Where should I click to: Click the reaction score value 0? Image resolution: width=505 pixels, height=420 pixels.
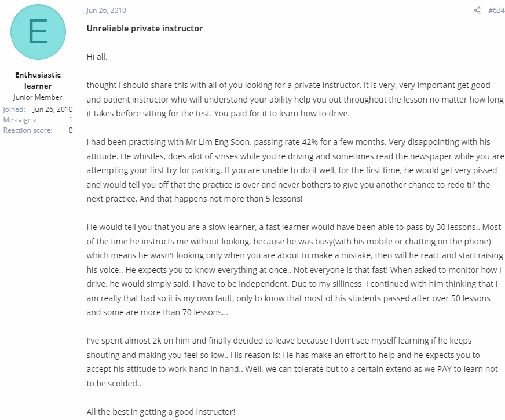tap(71, 130)
